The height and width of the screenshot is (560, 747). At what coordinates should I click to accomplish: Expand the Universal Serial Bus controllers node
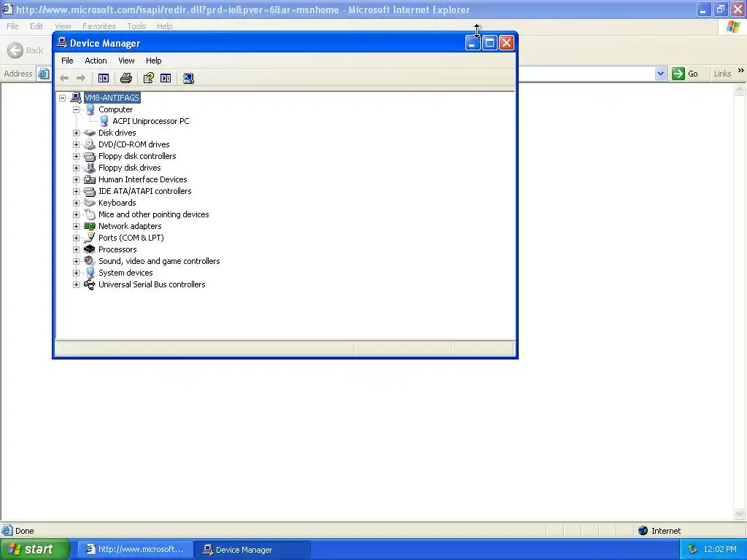76,284
